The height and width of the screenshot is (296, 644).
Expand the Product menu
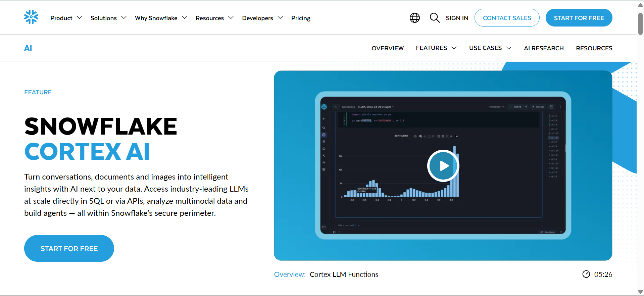point(66,18)
